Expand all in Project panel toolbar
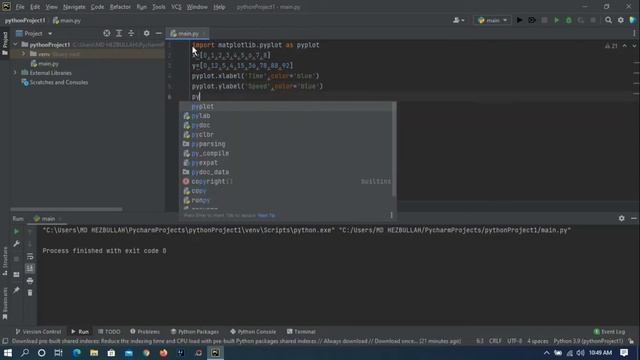The height and width of the screenshot is (360, 640). pos(119,33)
